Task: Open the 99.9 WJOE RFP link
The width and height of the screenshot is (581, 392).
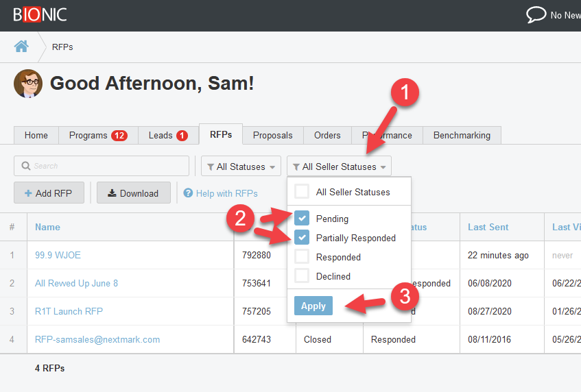Action: (x=58, y=255)
